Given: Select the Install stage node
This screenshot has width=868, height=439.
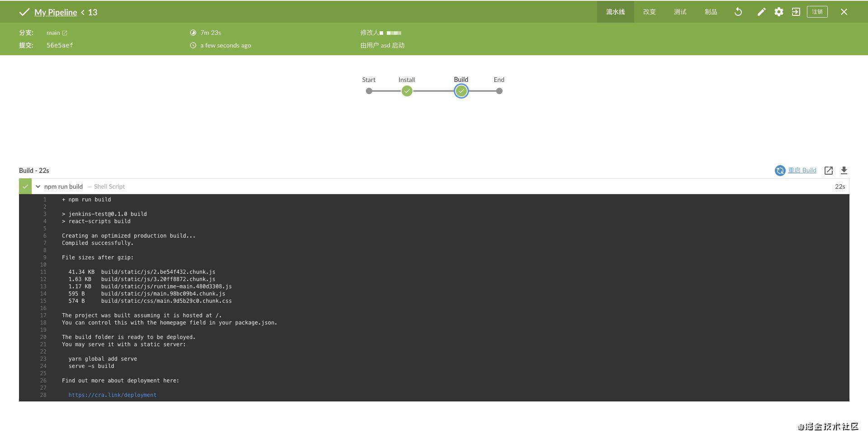Looking at the screenshot, I should [407, 91].
